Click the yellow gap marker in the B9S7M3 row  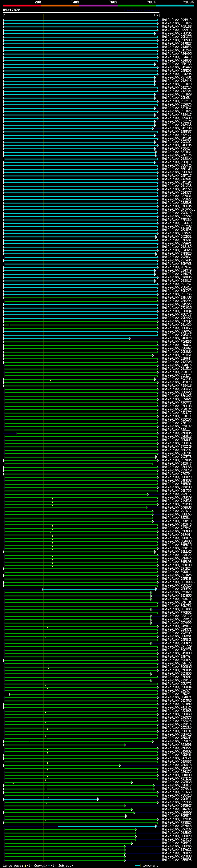tap(50, 380)
